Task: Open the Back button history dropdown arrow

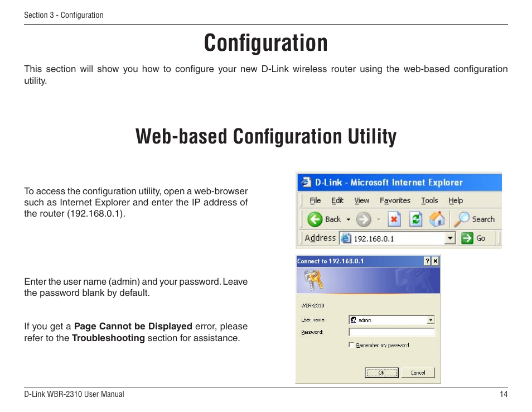Action: pyautogui.click(x=349, y=219)
